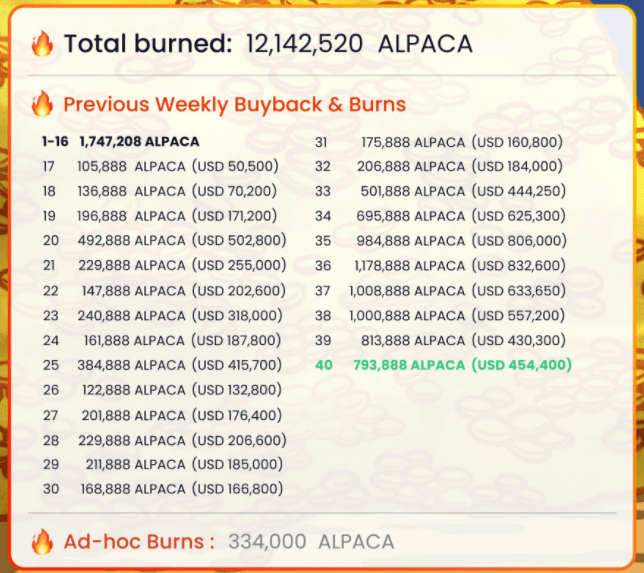
Task: Click USD 502,800 in week 20 row
Action: click(x=239, y=241)
